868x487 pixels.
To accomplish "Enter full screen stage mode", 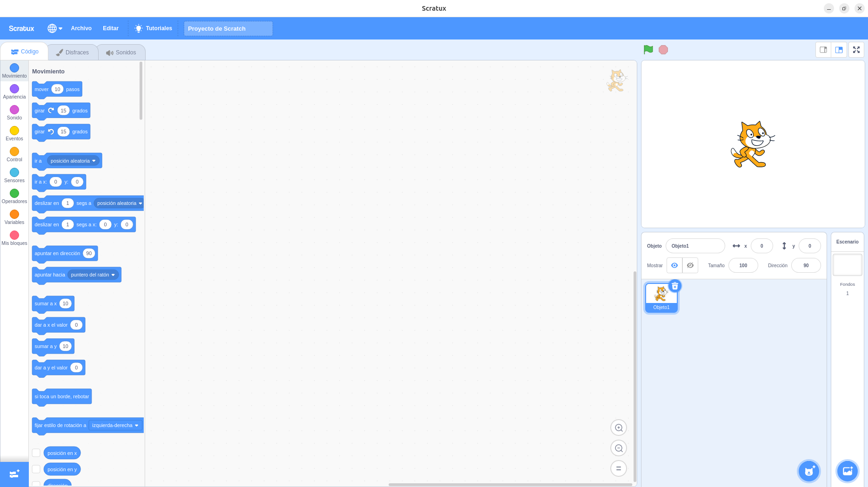I will (856, 50).
